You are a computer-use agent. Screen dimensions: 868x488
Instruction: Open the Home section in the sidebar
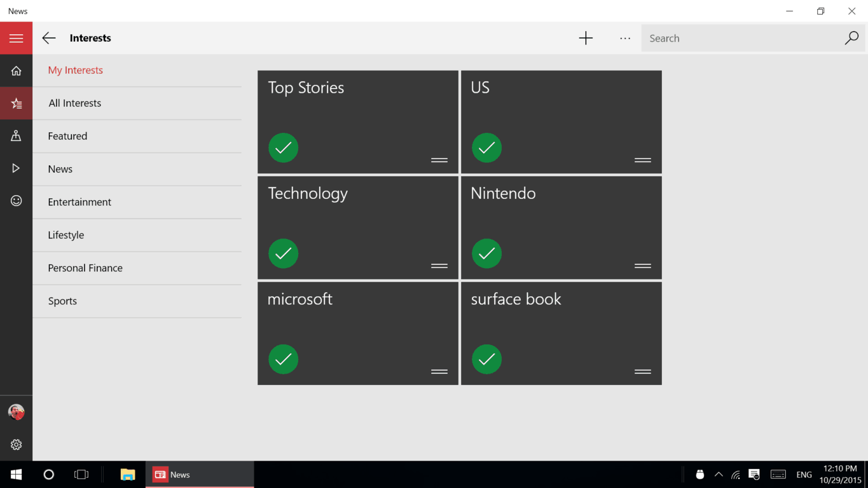coord(16,71)
